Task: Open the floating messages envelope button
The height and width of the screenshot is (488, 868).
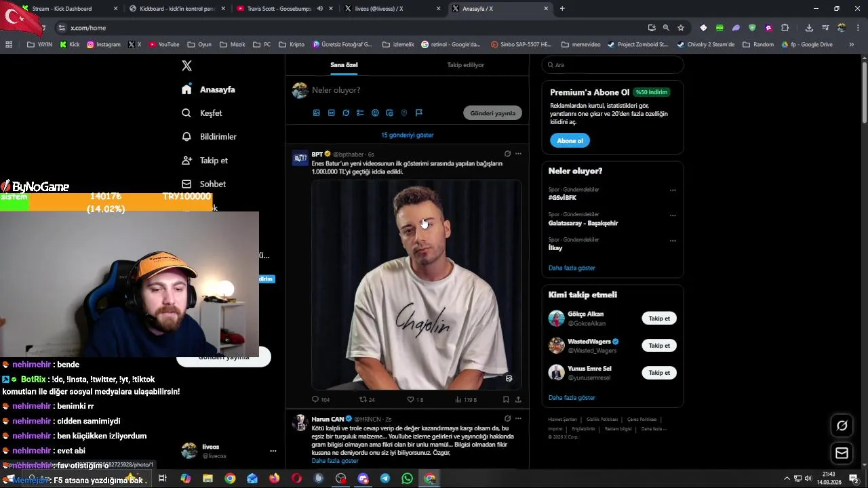Action: tap(842, 453)
